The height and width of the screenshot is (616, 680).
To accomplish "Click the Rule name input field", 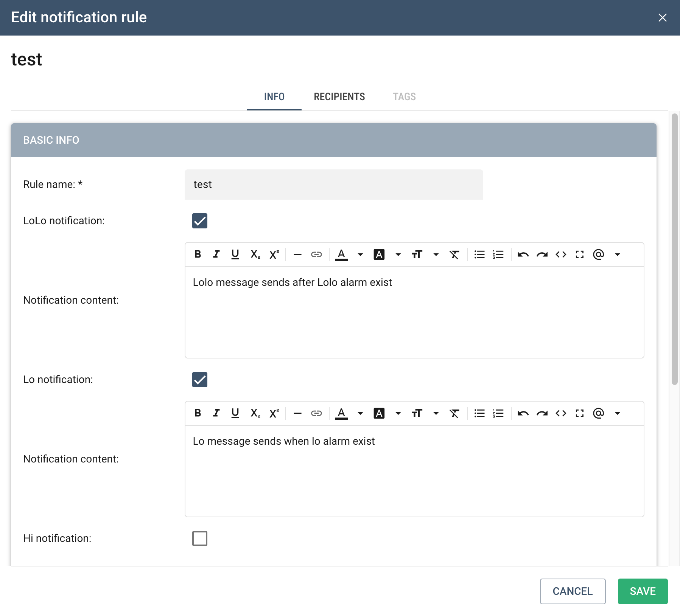I will click(334, 185).
